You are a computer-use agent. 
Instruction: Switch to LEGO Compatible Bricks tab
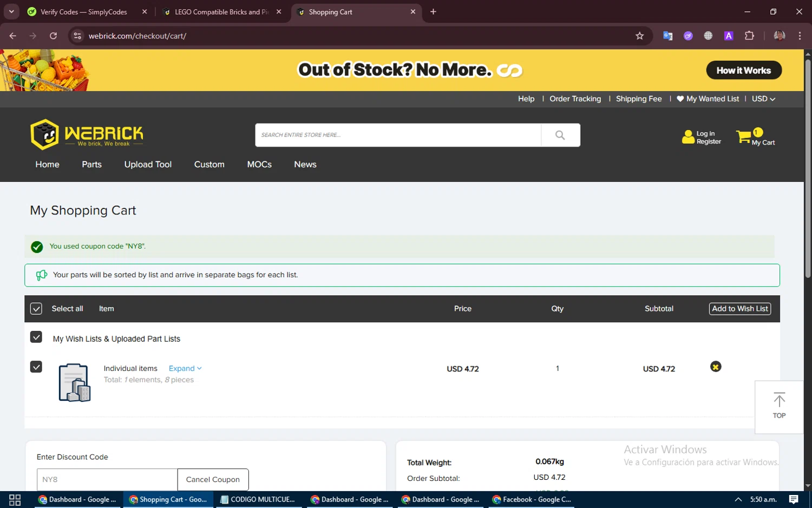pyautogui.click(x=222, y=12)
